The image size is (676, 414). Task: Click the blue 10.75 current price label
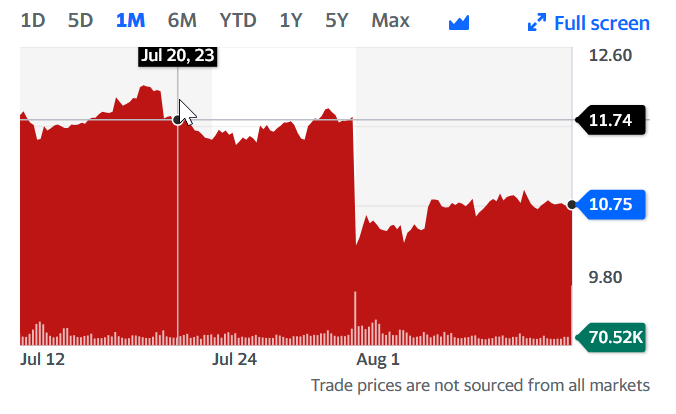611,205
